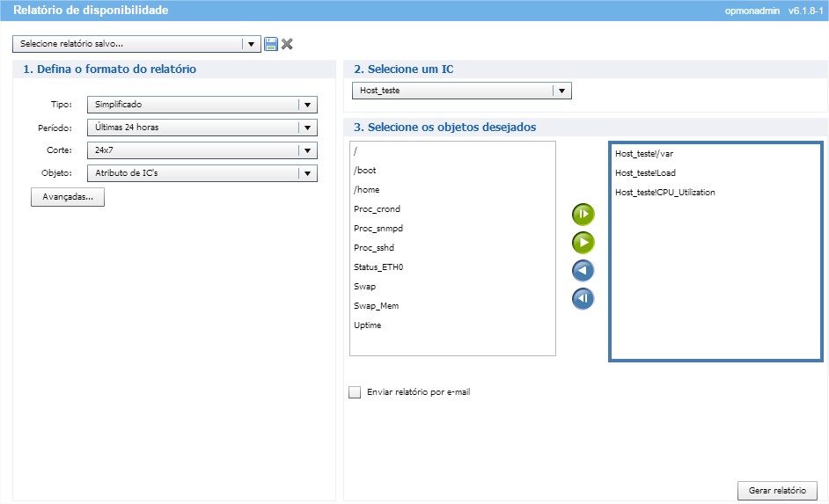This screenshot has height=504, width=829.
Task: Click the add all objects arrow button
Action: point(583,214)
